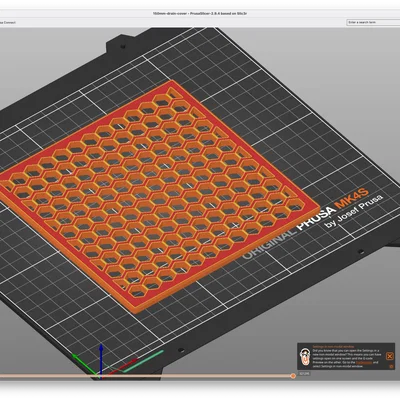
Task: Click the horizontal preview slider thumb
Action: tap(293, 376)
